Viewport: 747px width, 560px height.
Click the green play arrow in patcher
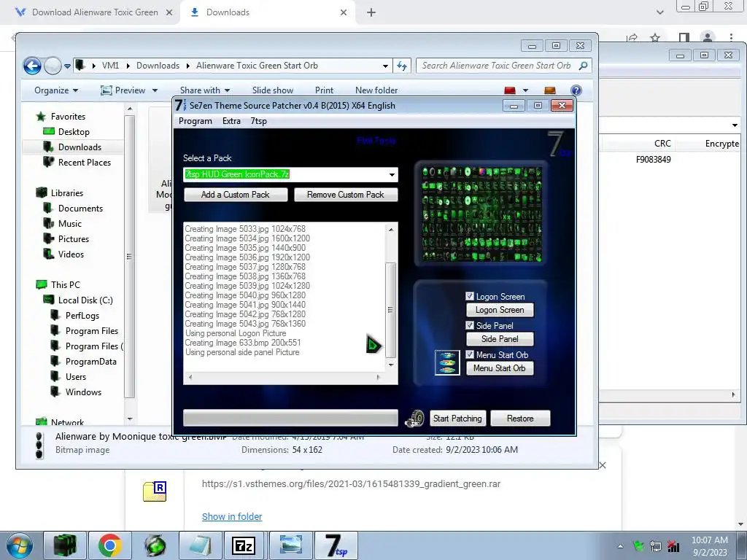(373, 344)
